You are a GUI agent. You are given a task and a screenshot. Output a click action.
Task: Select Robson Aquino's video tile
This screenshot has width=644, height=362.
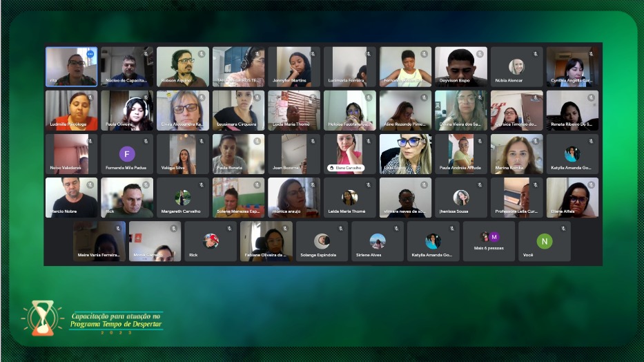click(x=182, y=66)
